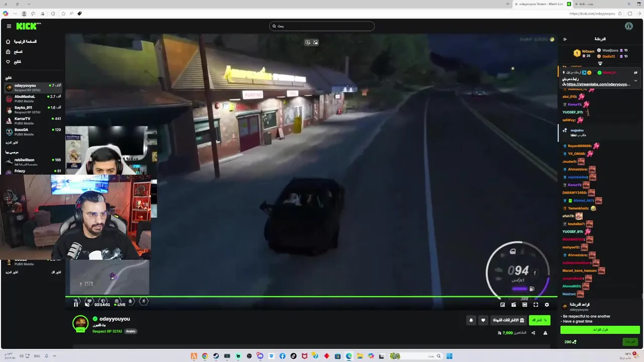Open the hamburger sidebar menu
Screen dimensions: 644x362
click(x=9, y=26)
